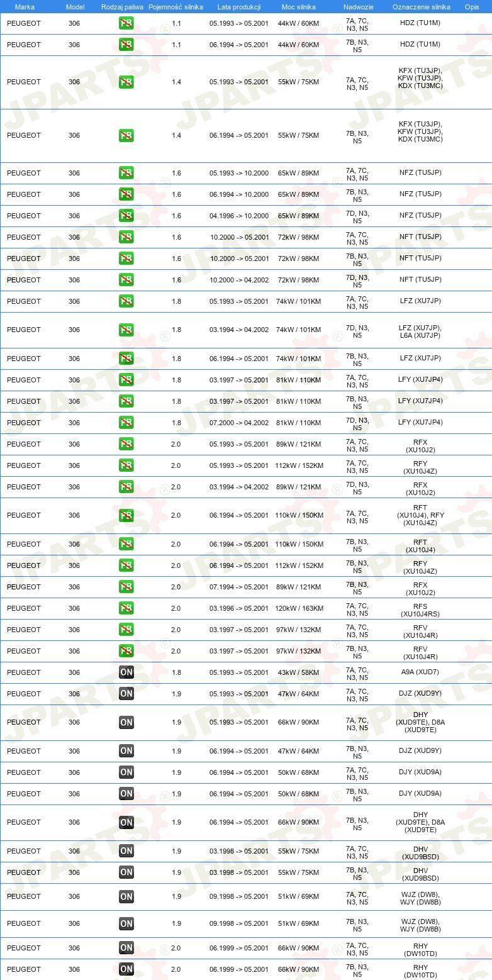Select the RFS (XU10J4RS) engine code cell
The height and width of the screenshot is (980, 492).
click(x=420, y=610)
